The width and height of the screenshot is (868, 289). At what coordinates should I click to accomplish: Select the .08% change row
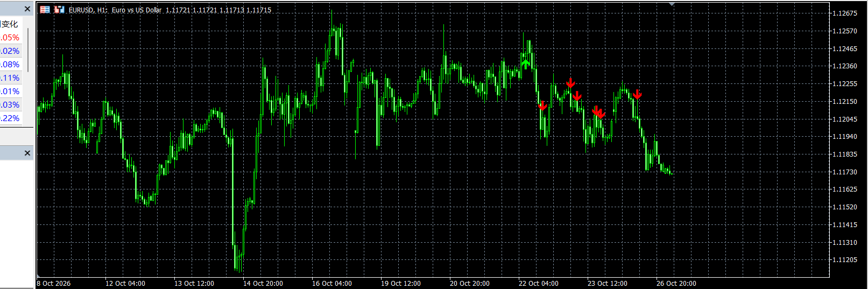coord(10,65)
